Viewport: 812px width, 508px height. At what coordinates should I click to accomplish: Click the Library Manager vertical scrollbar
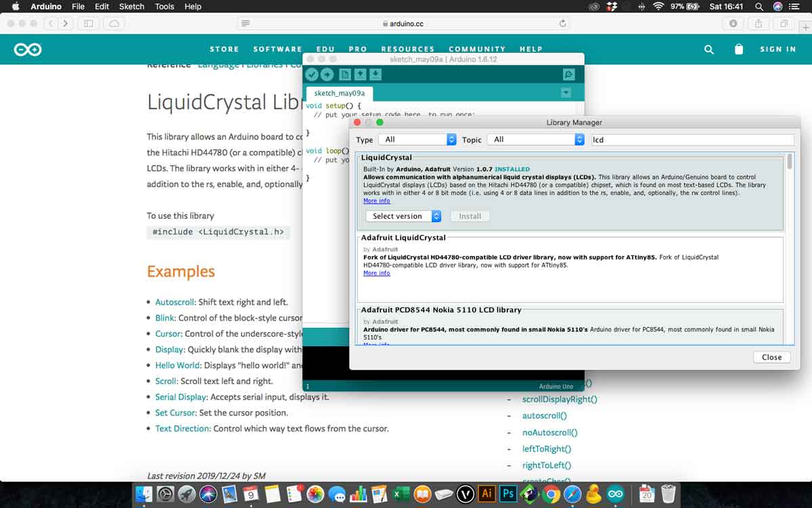[789, 162]
